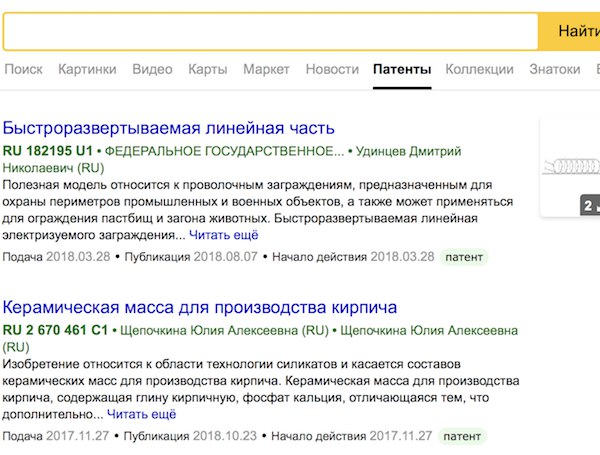This screenshot has height=455, width=600.
Task: Open the Коллекции tab
Action: pos(479,69)
